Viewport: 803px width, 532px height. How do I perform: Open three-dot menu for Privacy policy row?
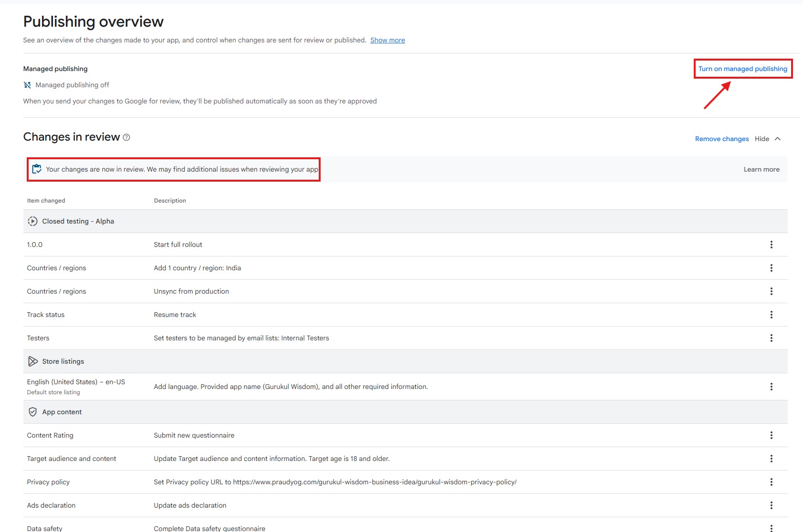click(771, 482)
